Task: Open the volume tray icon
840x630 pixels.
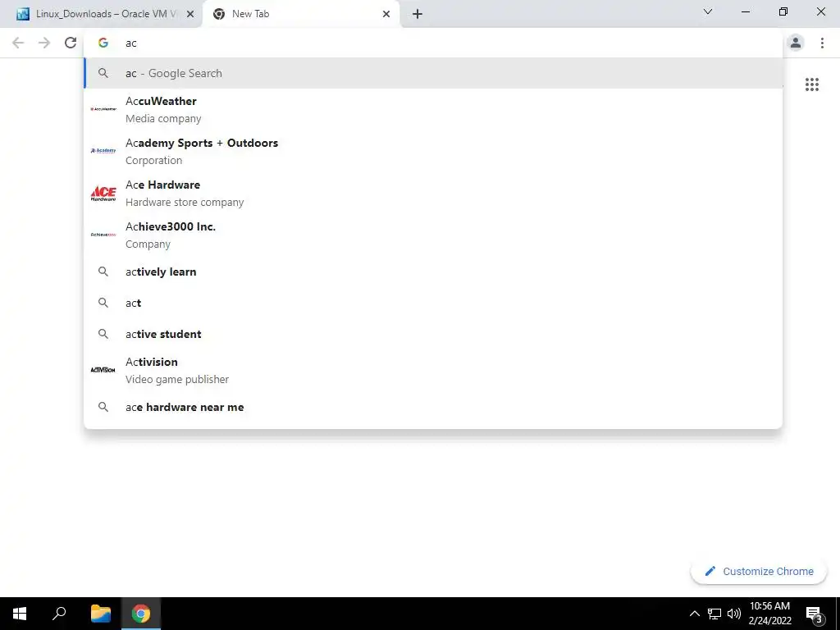Action: [734, 614]
